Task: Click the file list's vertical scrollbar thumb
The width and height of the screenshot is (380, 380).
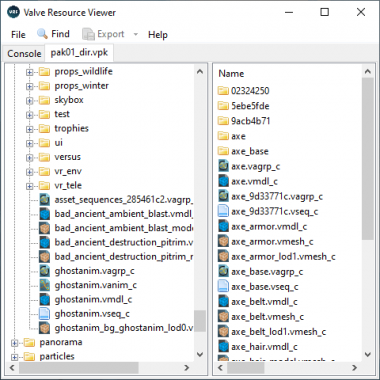Action: (x=368, y=159)
